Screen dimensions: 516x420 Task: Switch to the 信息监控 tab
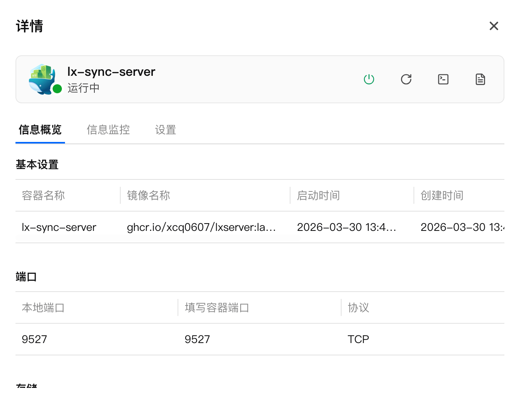pos(108,130)
